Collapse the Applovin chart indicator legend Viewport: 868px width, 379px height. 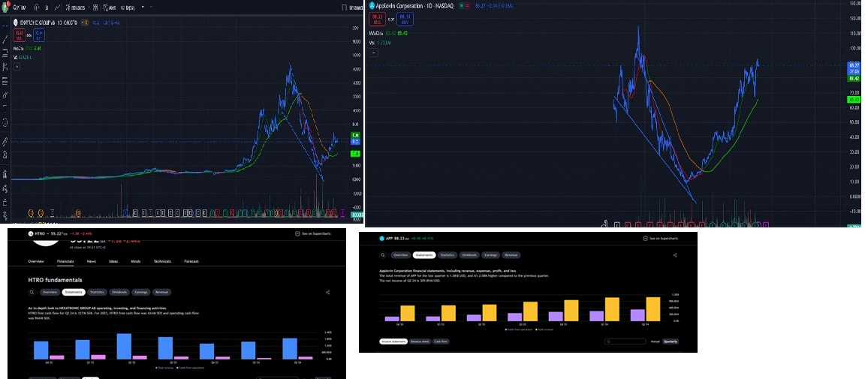pyautogui.click(x=374, y=53)
